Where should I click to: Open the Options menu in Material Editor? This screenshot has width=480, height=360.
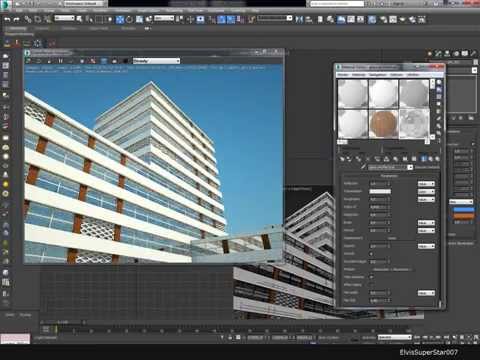pyautogui.click(x=397, y=75)
